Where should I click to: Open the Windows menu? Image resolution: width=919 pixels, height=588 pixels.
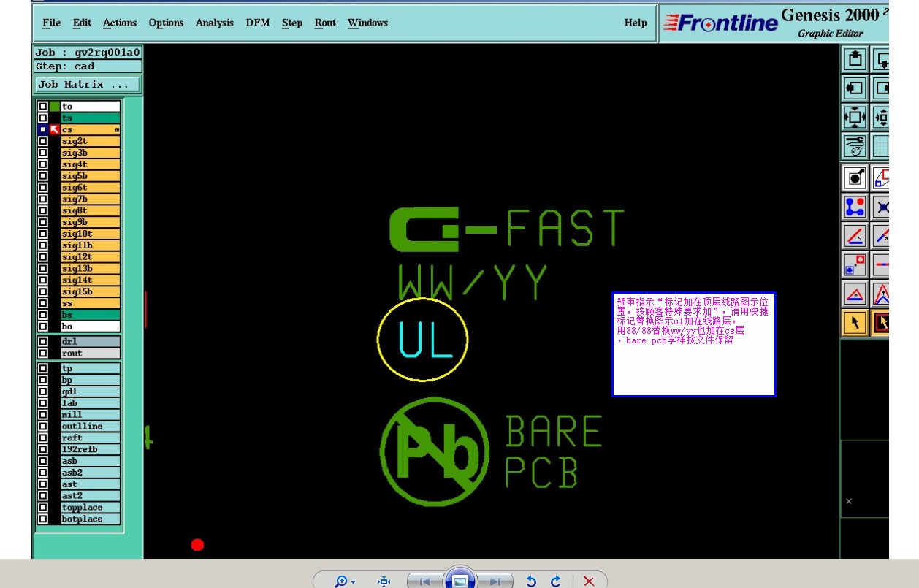[367, 23]
